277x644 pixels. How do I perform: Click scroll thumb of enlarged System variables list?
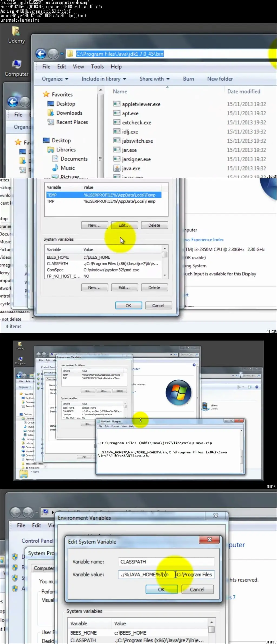point(164,254)
